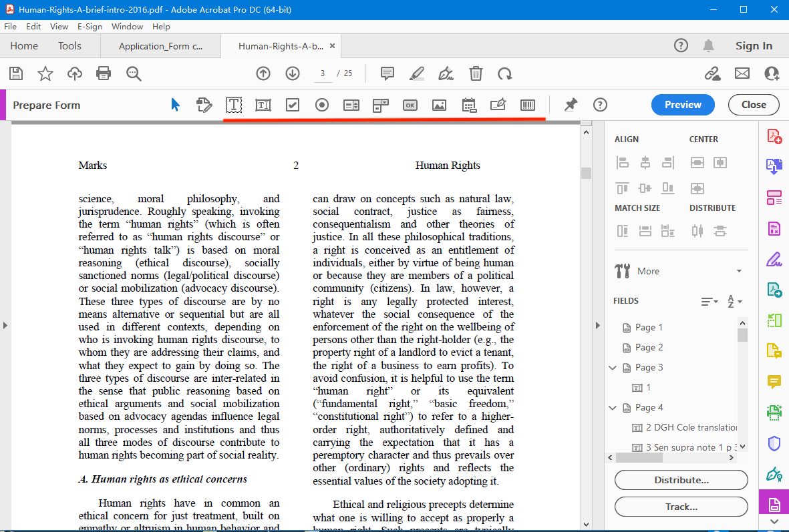Toggle the Keep Tool Selected pin
Image resolution: width=789 pixels, height=532 pixels.
tap(570, 105)
